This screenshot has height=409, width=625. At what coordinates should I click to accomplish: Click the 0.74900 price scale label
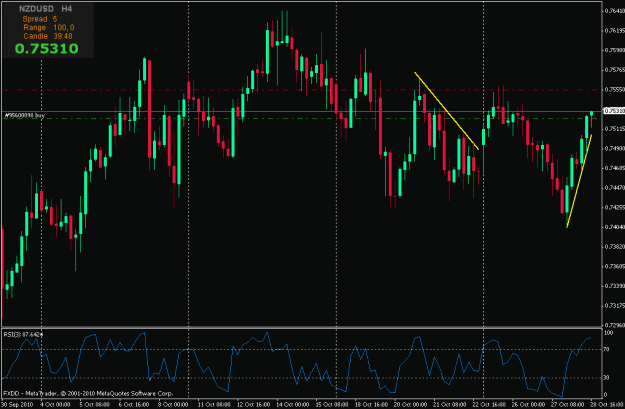[x=614, y=148]
